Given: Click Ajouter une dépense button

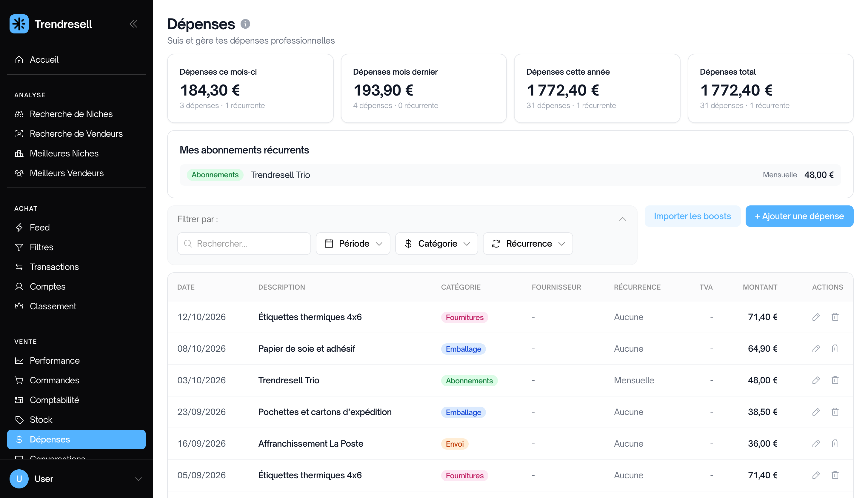Looking at the screenshot, I should pyautogui.click(x=799, y=216).
